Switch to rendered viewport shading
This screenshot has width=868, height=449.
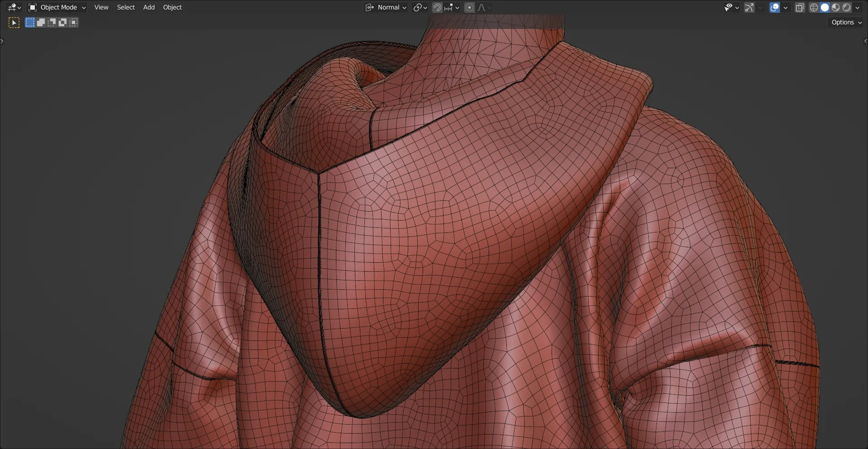coord(846,7)
